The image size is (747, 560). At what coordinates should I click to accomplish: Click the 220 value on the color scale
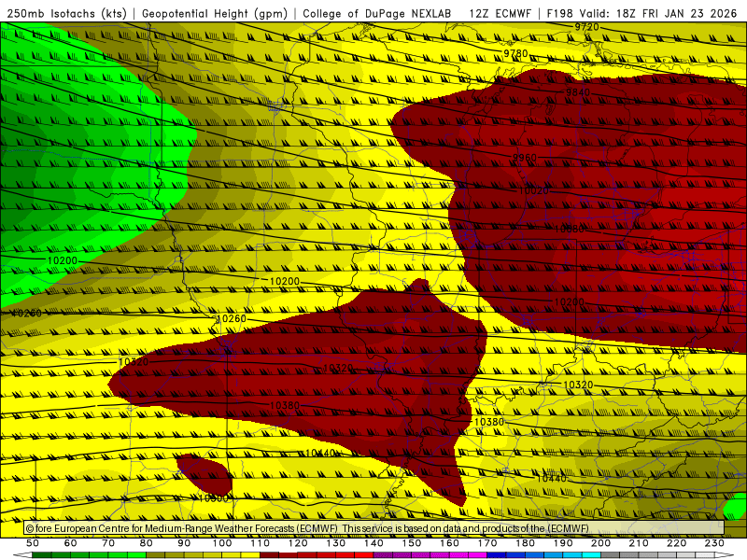pyautogui.click(x=676, y=543)
